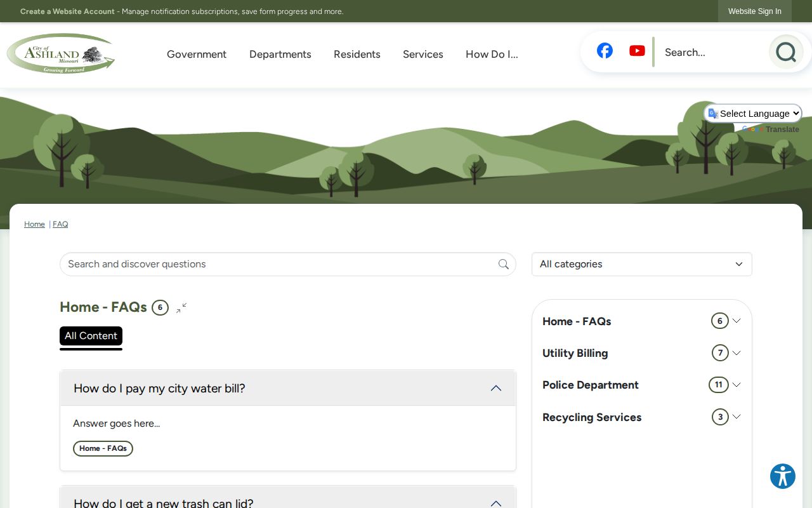Expand the Police Department category
The image size is (812, 508).
641,385
